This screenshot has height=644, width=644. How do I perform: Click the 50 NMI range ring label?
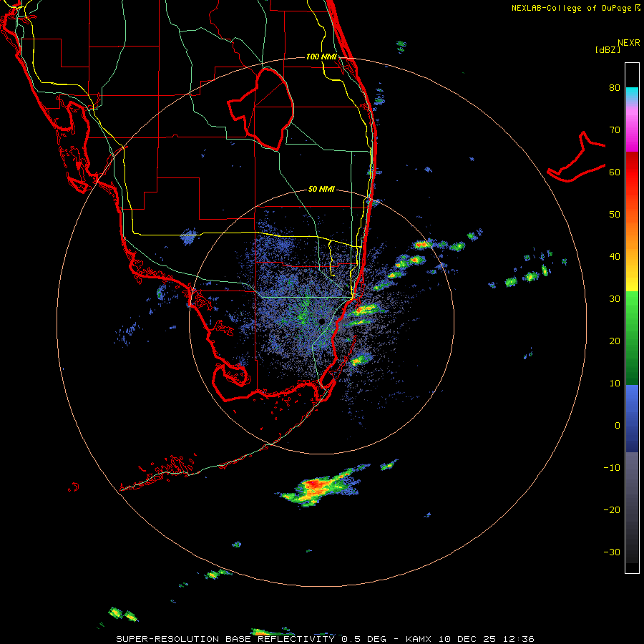click(x=321, y=189)
